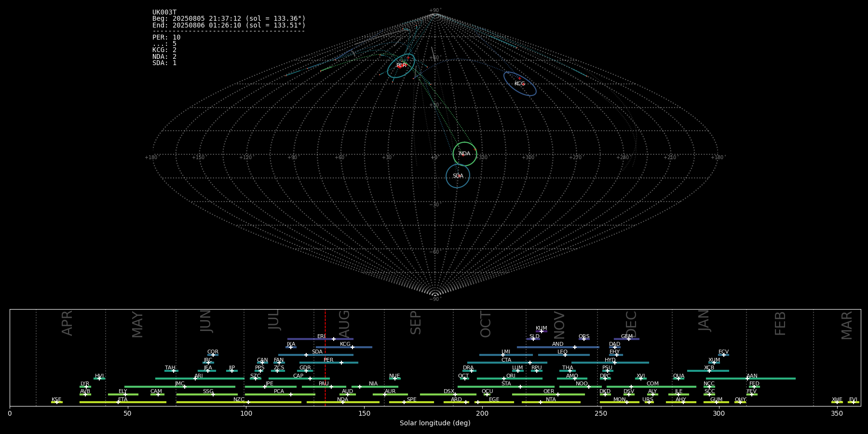Image resolution: width=868 pixels, height=434 pixels.
Task: Click the 300 tick on solar longitude axis
Action: click(719, 413)
